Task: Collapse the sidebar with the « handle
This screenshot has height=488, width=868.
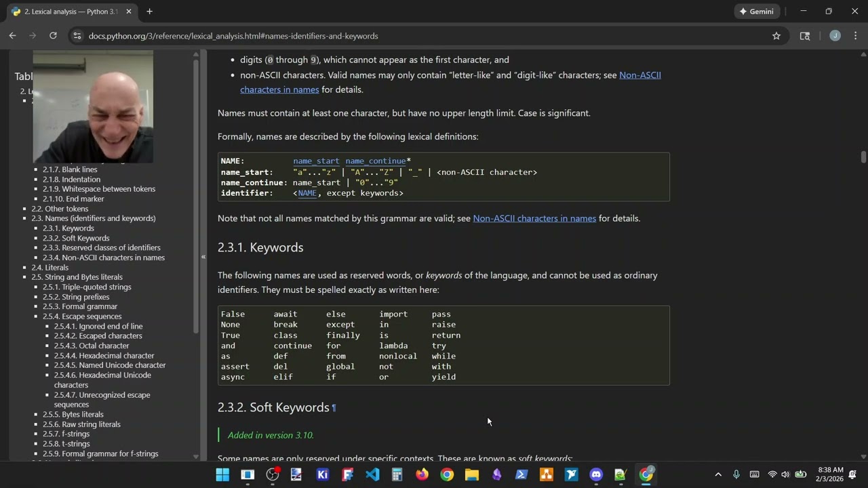Action: pyautogui.click(x=203, y=256)
